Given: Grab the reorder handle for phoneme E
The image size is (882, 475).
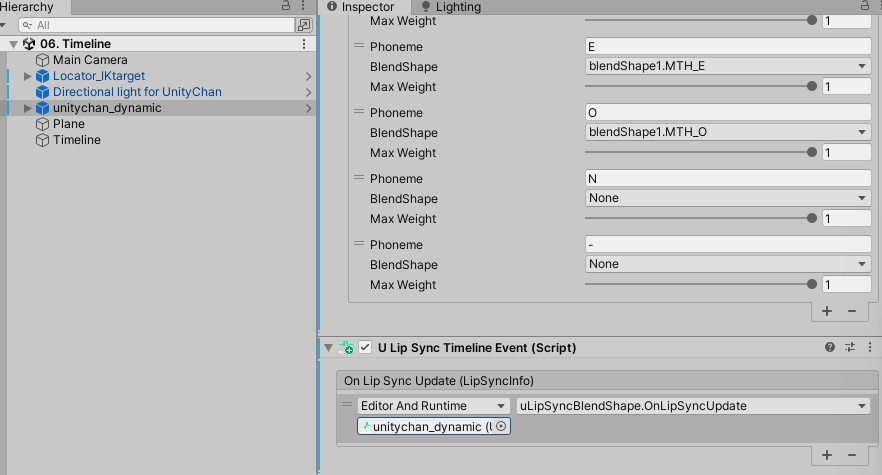Looking at the screenshot, I should pyautogui.click(x=359, y=46).
